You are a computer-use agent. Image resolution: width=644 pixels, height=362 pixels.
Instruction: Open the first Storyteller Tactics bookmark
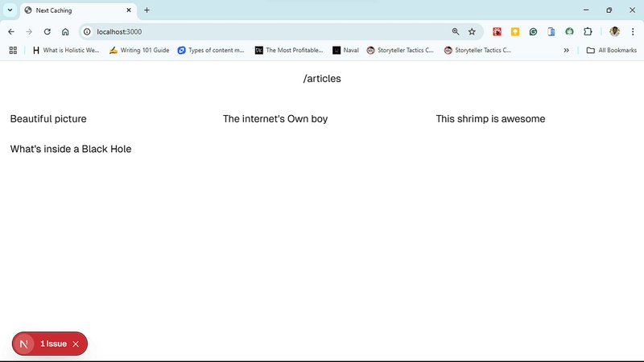pos(400,50)
